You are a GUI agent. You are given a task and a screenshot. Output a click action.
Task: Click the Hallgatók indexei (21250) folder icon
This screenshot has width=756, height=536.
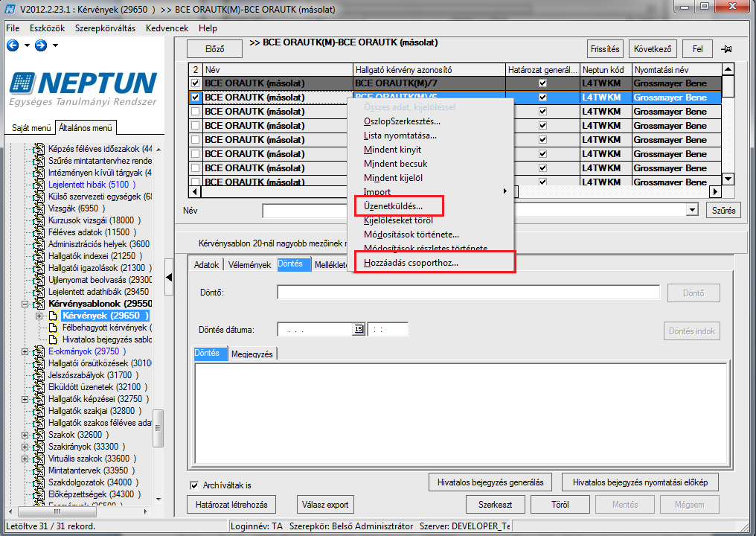pos(39,256)
